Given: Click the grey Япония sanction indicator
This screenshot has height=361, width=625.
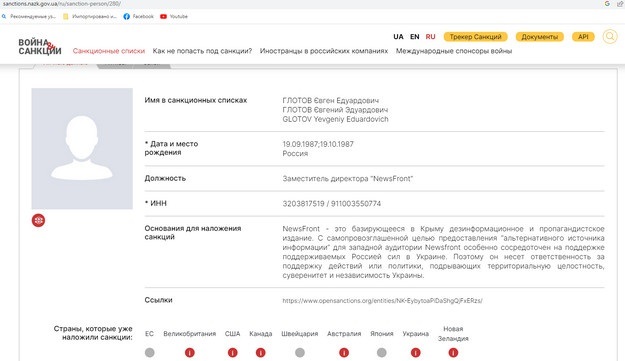Looking at the screenshot, I should point(381,353).
